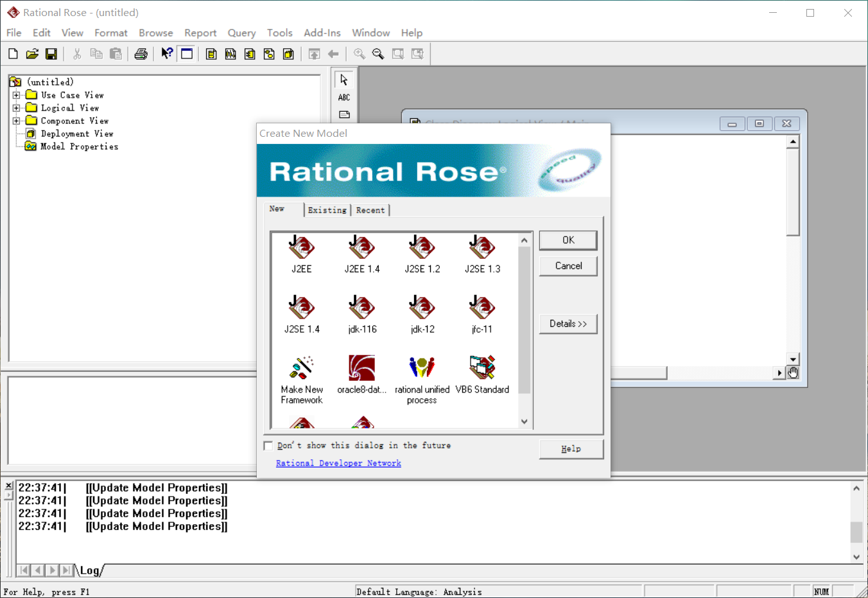
Task: Enable Don't show this dialog in the future
Action: point(268,445)
